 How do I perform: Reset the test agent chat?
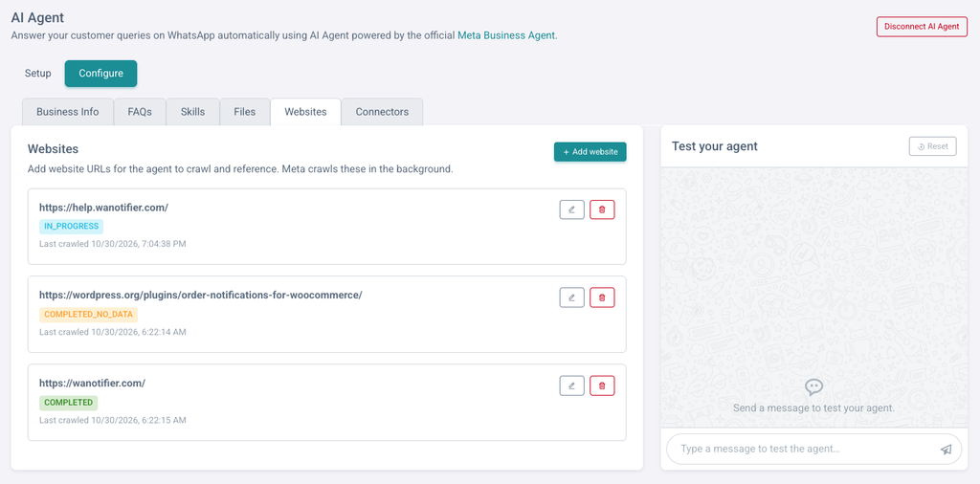pyautogui.click(x=932, y=146)
